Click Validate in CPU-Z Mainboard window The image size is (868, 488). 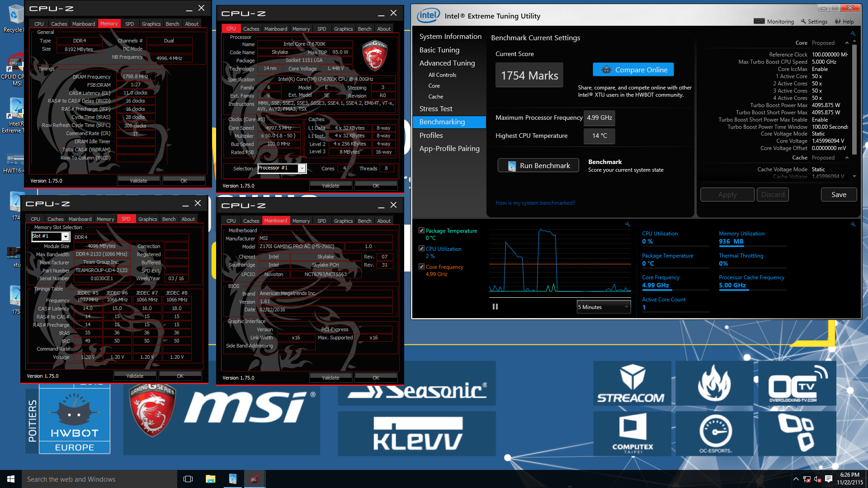click(x=330, y=378)
